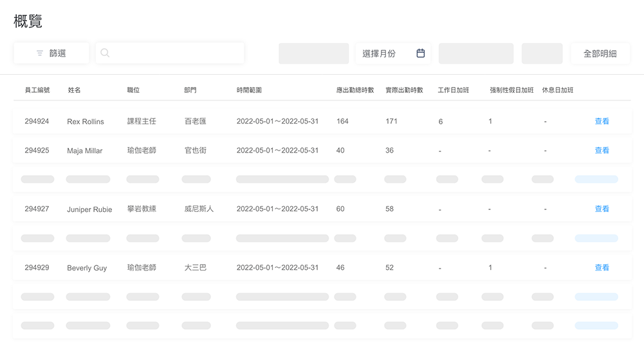Click the 姓名 column header
Viewport: 644px width, 351px height.
click(x=75, y=90)
